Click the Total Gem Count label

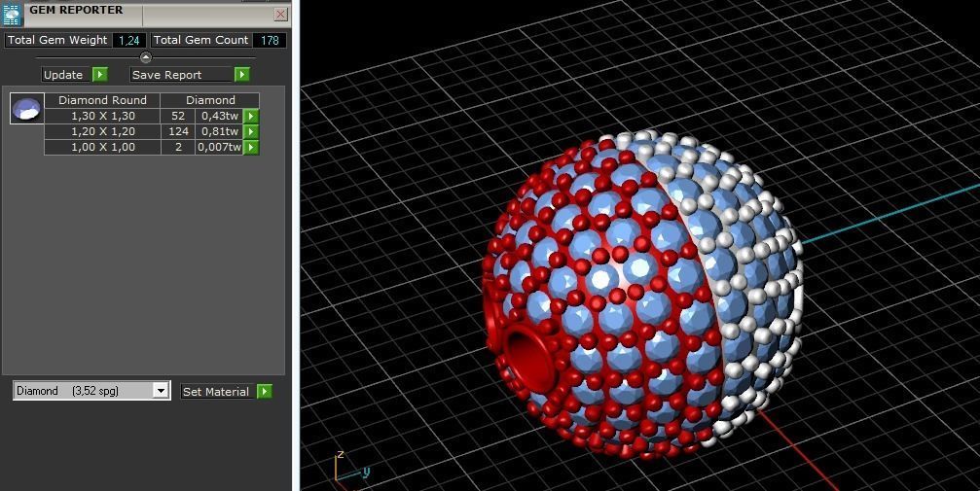(x=200, y=40)
